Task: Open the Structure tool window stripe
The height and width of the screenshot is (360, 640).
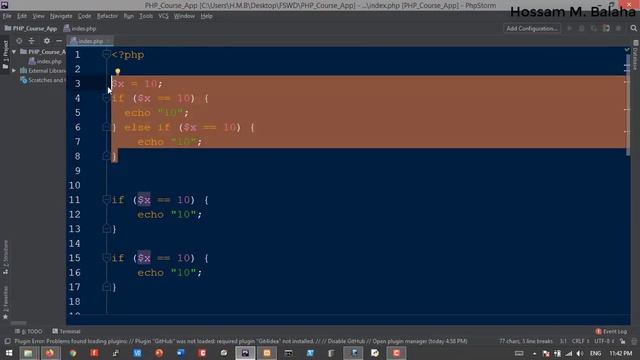Action: pyautogui.click(x=5, y=257)
